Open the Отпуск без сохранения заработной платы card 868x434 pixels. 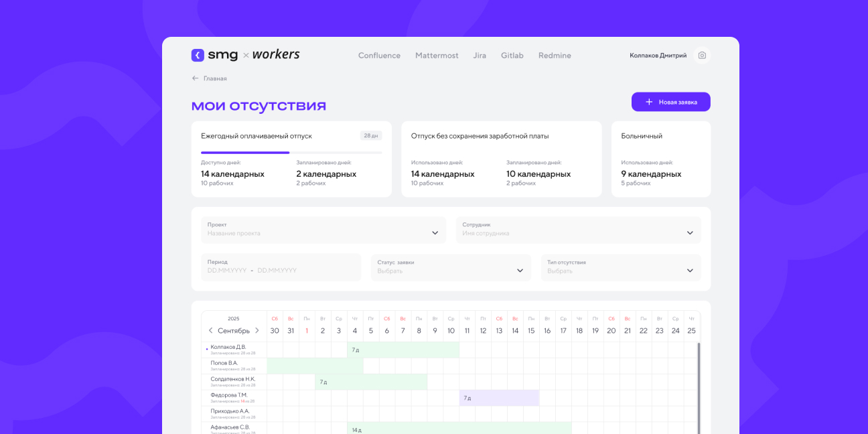coord(502,159)
